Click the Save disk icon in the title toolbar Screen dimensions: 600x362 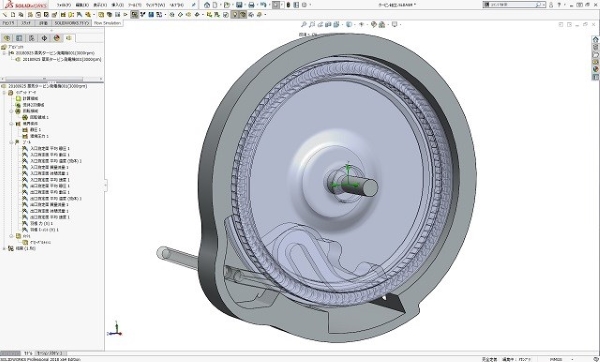click(239, 5)
